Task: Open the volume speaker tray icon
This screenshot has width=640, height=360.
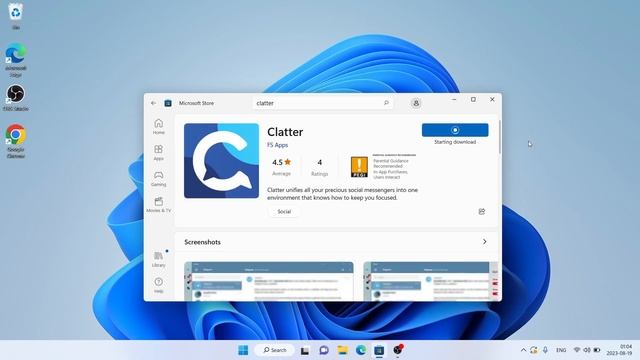Action: (587, 350)
